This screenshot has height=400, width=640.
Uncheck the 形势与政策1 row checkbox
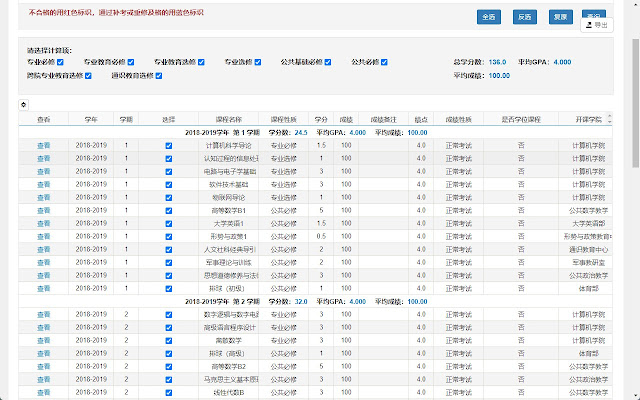pos(169,237)
